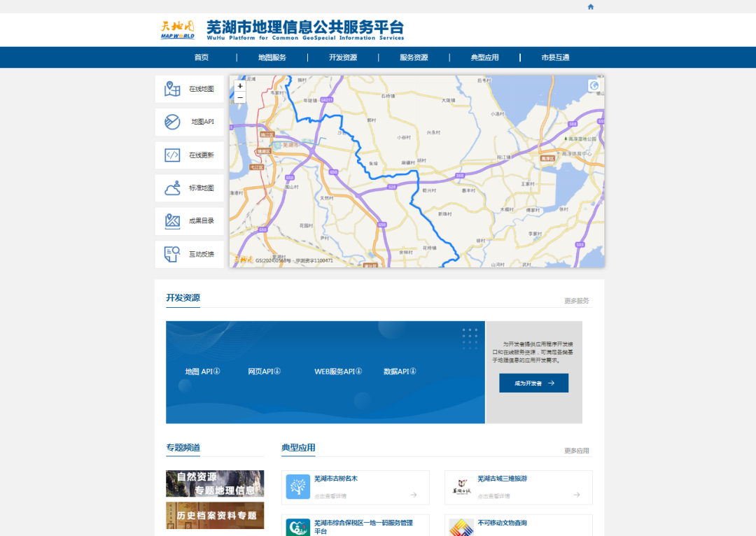The height and width of the screenshot is (536, 756).
Task: Click the 开发资源 section heading
Action: pyautogui.click(x=183, y=298)
